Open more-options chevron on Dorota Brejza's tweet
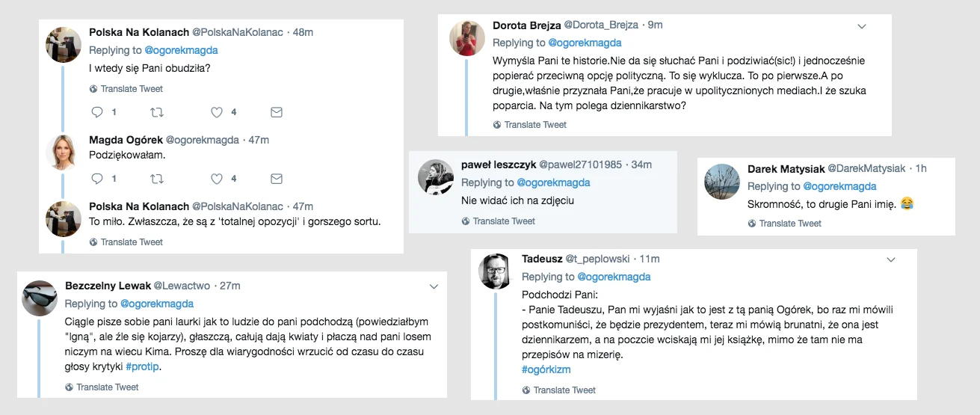 (x=861, y=26)
